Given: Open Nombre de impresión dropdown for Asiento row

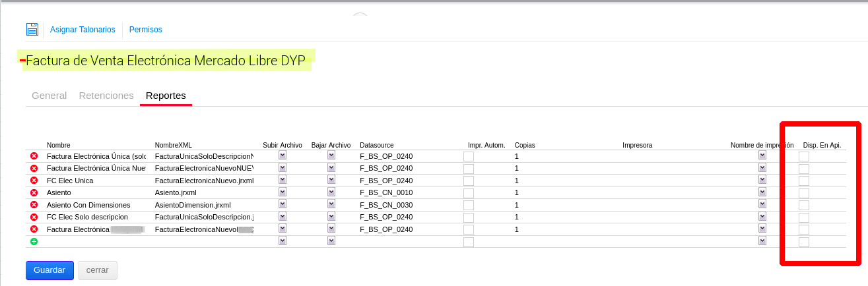Looking at the screenshot, I should [762, 192].
